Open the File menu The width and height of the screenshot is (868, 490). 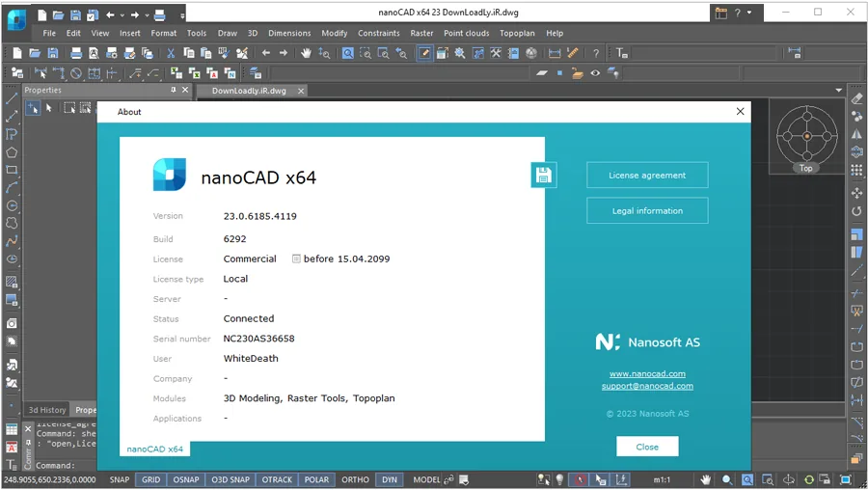(49, 33)
